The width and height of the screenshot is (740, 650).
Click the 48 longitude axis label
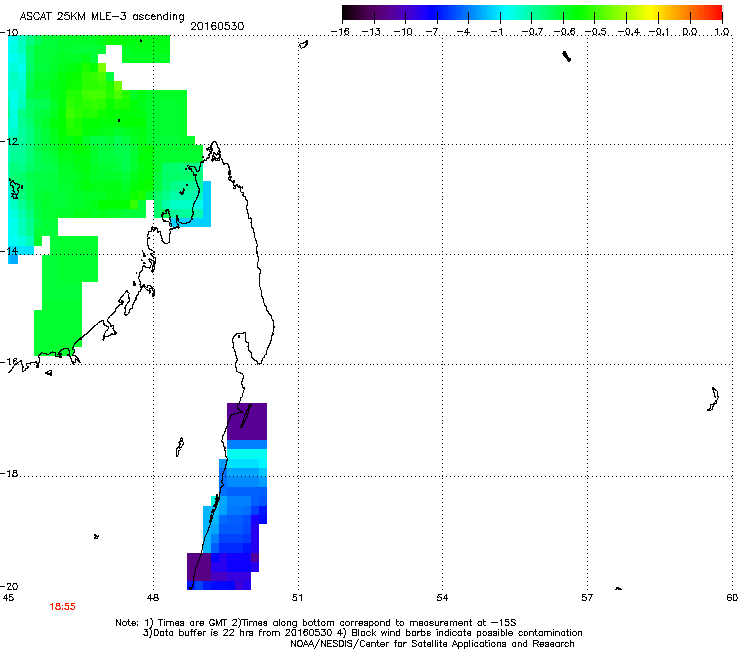pos(152,598)
